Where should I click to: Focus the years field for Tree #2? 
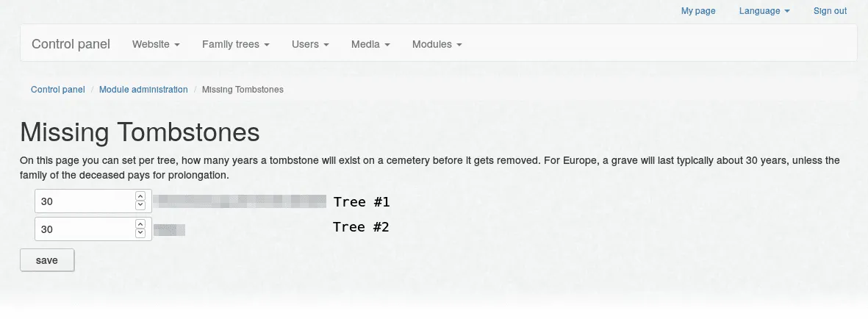85,229
